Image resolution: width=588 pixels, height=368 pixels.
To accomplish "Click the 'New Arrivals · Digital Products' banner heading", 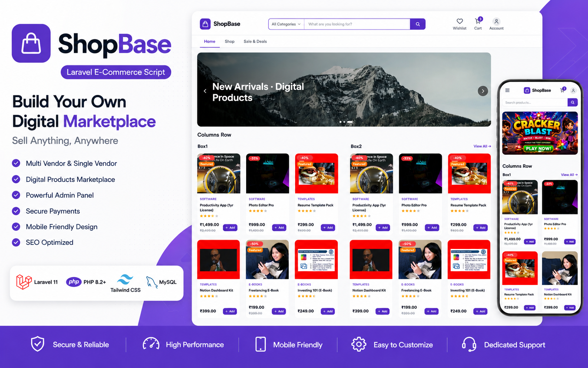I will [x=258, y=92].
